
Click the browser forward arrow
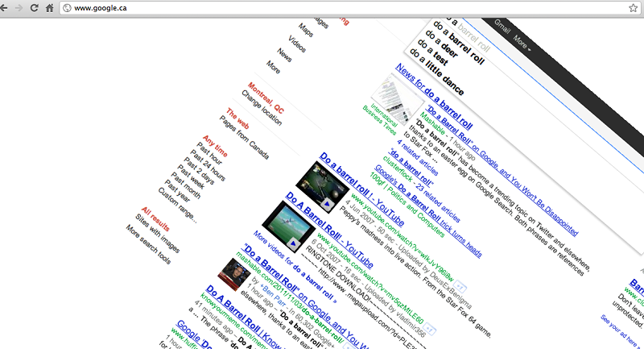(x=19, y=8)
